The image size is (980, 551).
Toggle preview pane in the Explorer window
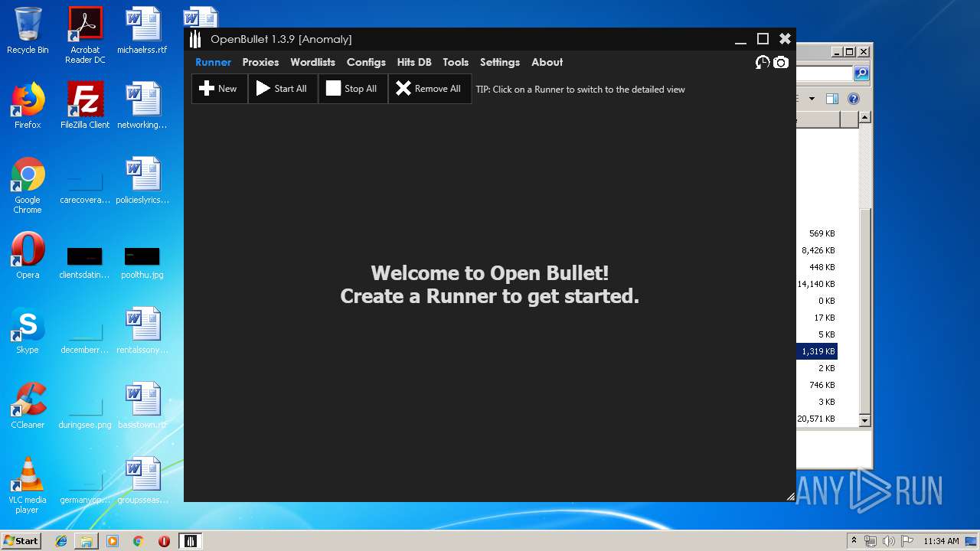pos(832,99)
